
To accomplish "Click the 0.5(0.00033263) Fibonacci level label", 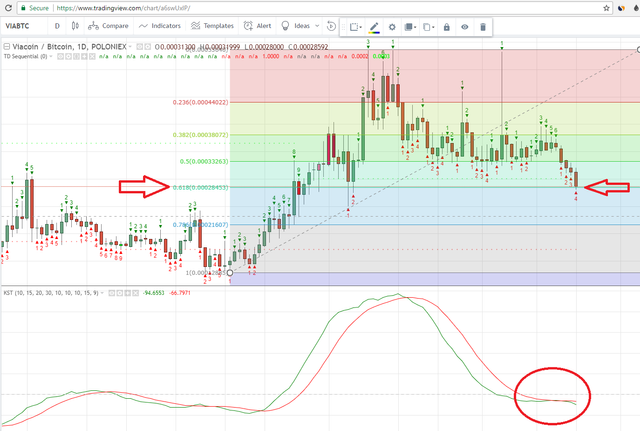I will tap(204, 162).
